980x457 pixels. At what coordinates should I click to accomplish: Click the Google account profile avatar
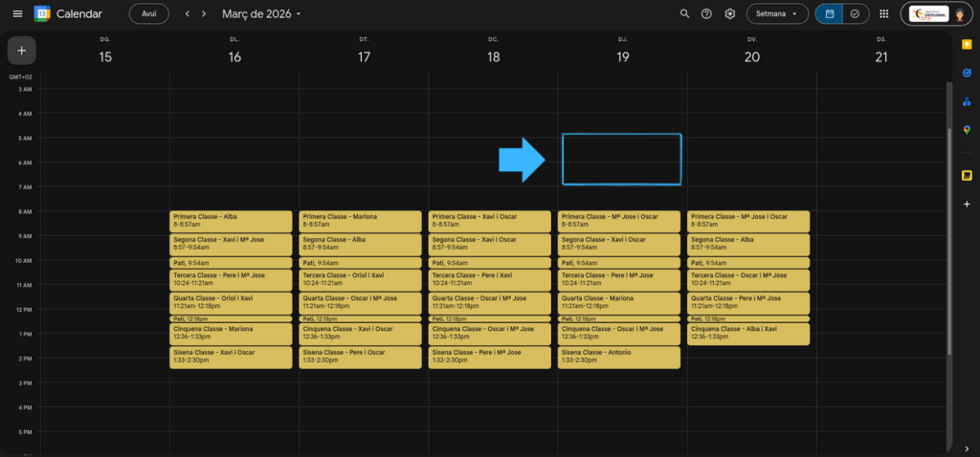959,14
